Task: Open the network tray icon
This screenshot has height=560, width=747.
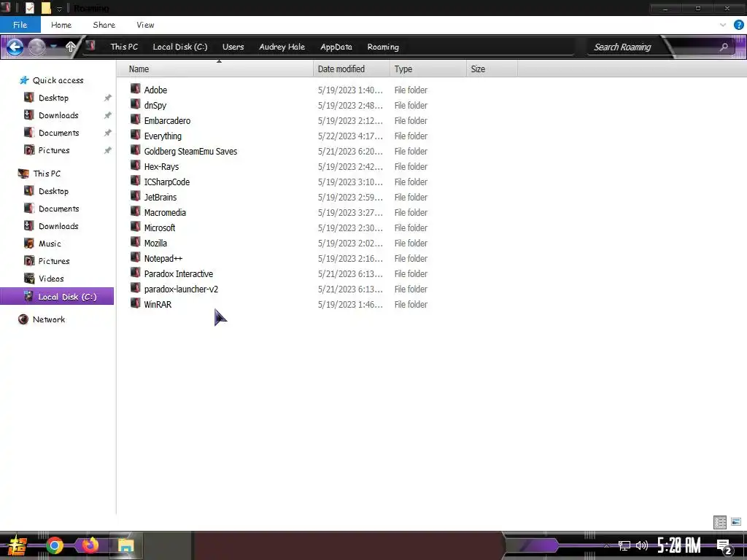Action: coord(624,545)
